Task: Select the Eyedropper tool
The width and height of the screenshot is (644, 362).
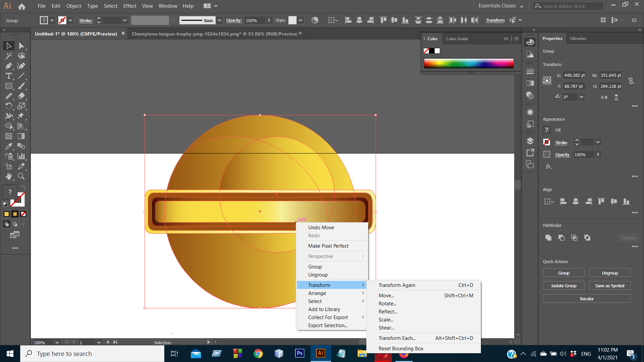Action: coord(9,146)
